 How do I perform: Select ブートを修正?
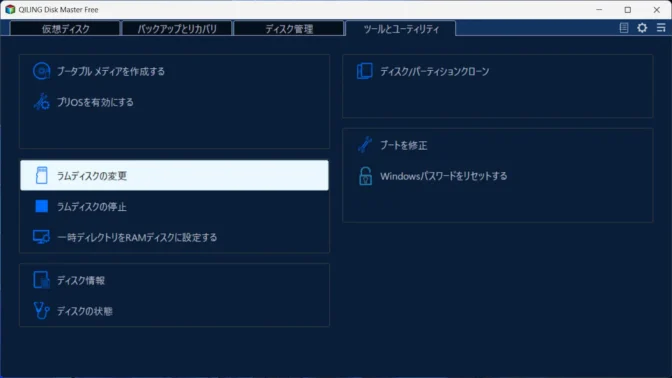404,146
